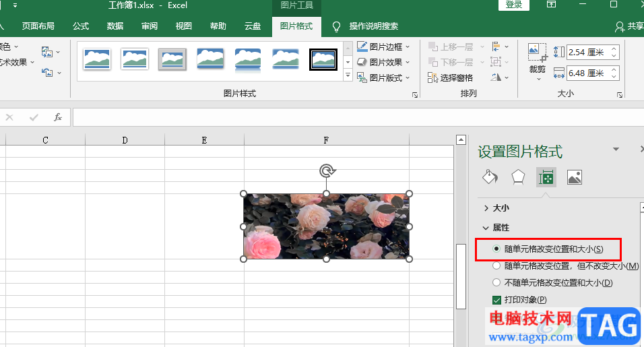Switch to the 数据 tab

[x=115, y=26]
